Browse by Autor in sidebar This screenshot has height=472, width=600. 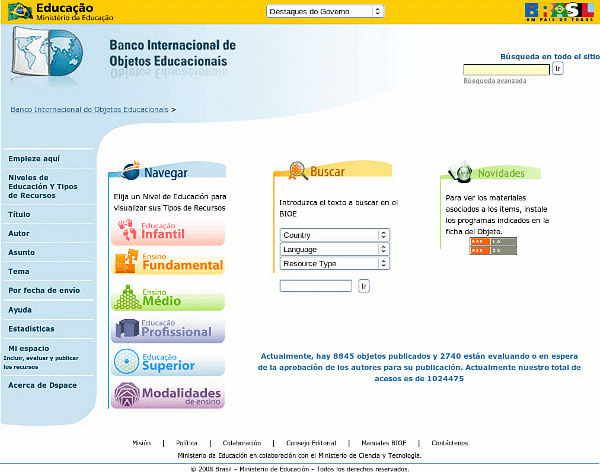pyautogui.click(x=19, y=234)
